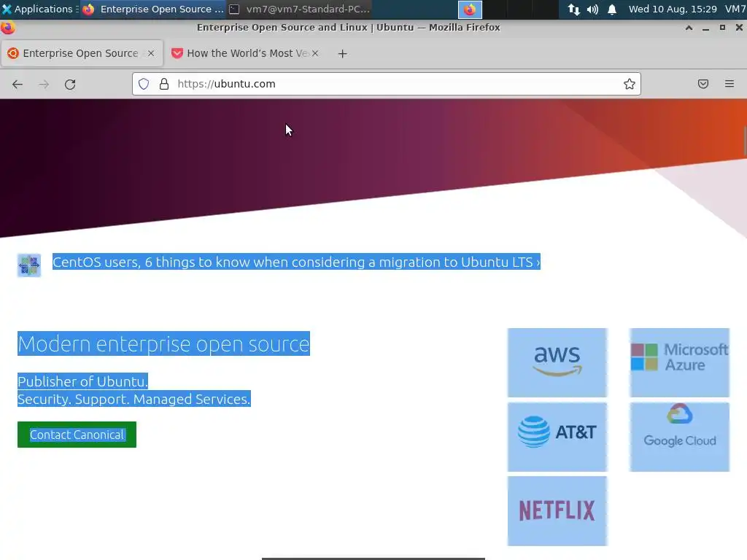Click Security. Support. Managed Services. text
Screen dimensions: 747x560
click(134, 399)
